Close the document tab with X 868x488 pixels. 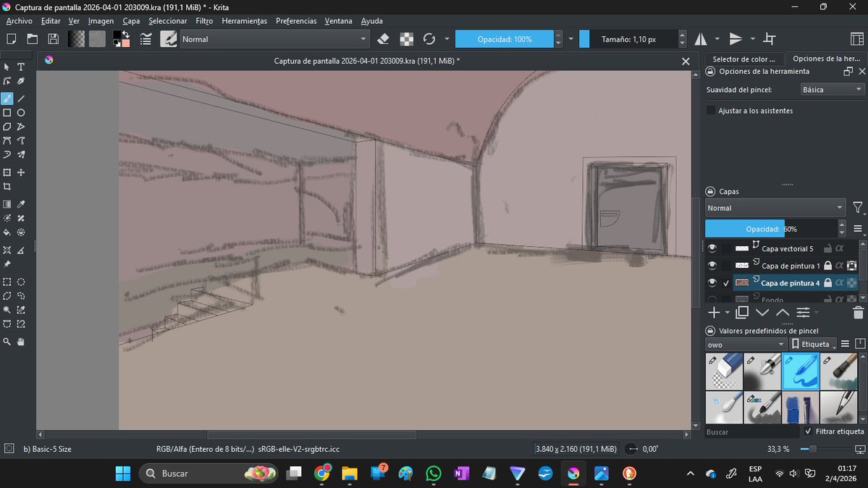click(x=686, y=61)
